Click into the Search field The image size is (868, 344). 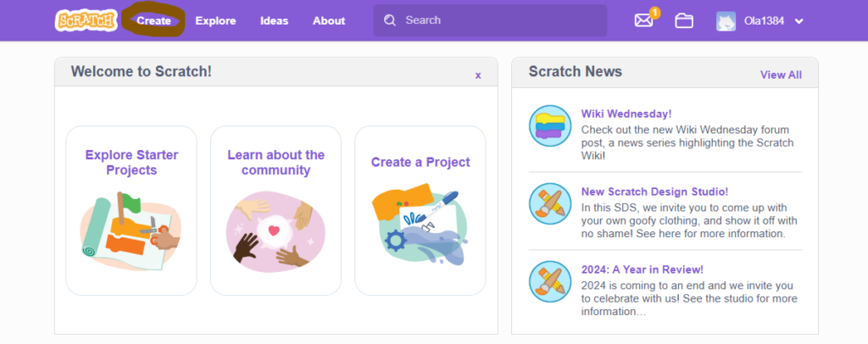[x=490, y=20]
